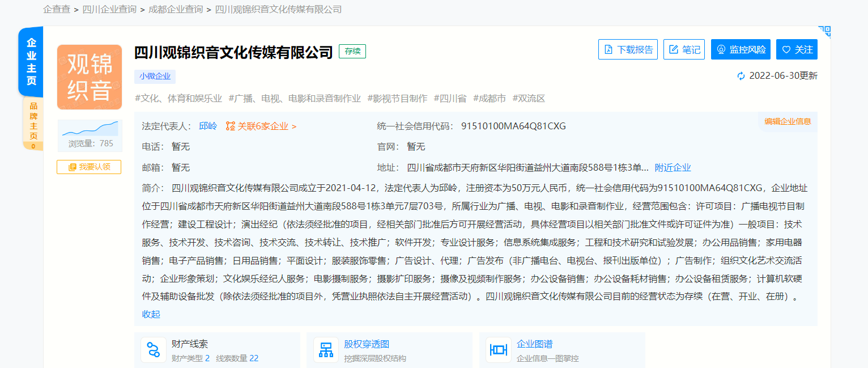The height and width of the screenshot is (368, 868).
Task: Click 下载报告 button
Action: coord(628,49)
